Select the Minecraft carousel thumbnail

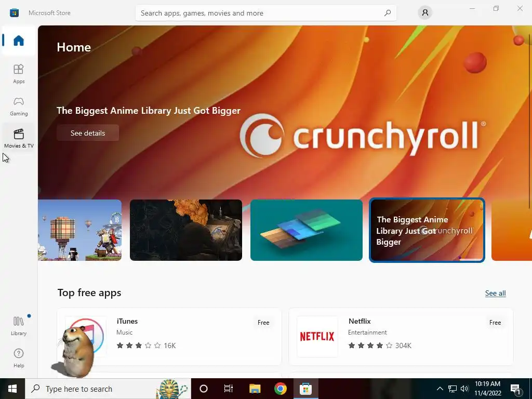pos(79,230)
